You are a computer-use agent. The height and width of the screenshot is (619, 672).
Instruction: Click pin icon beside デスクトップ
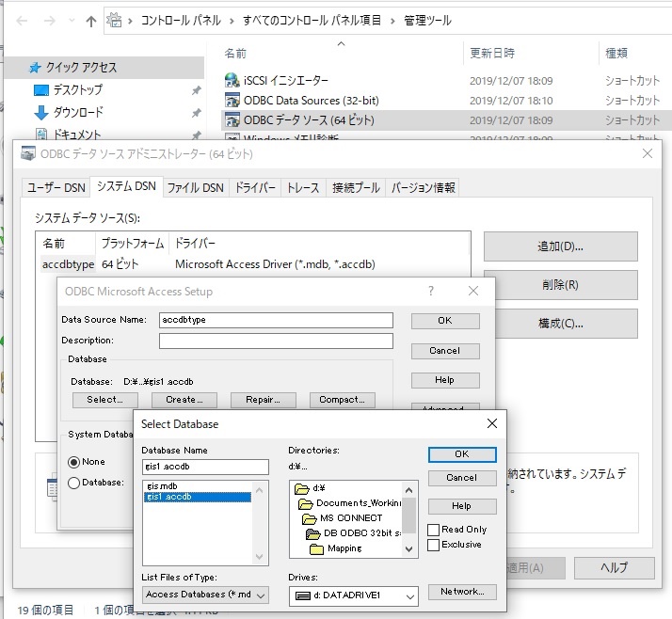(x=197, y=90)
